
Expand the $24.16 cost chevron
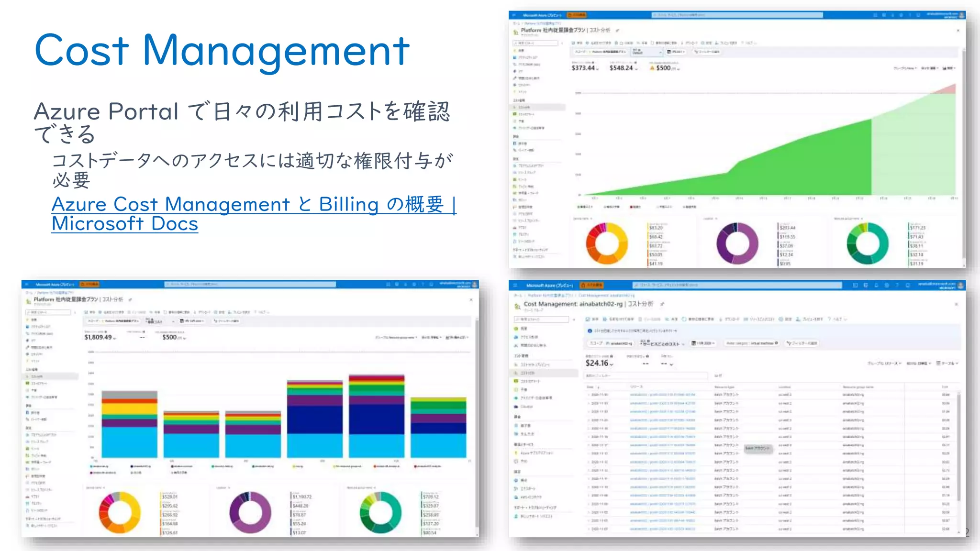[x=612, y=365]
